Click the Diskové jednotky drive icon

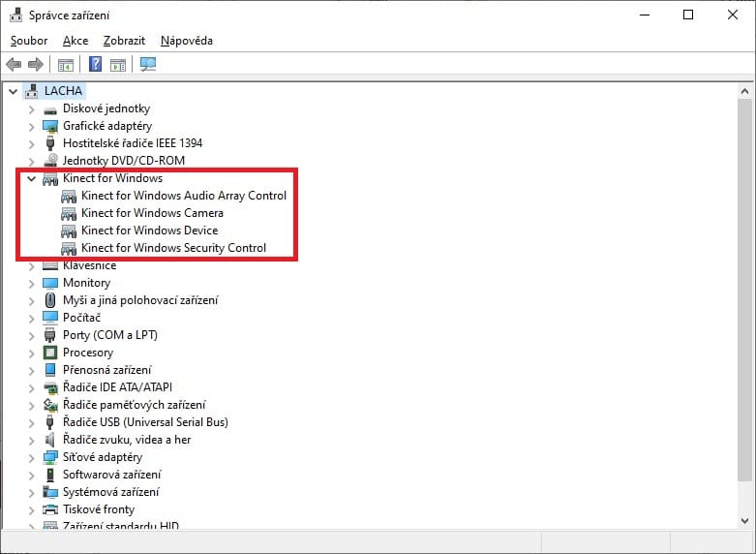pyautogui.click(x=50, y=110)
